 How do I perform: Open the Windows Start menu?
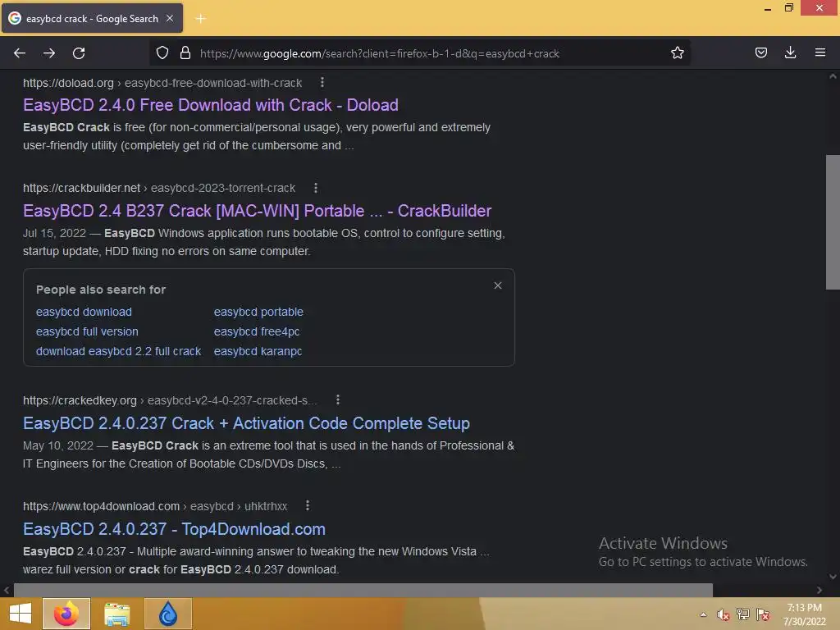(21, 614)
